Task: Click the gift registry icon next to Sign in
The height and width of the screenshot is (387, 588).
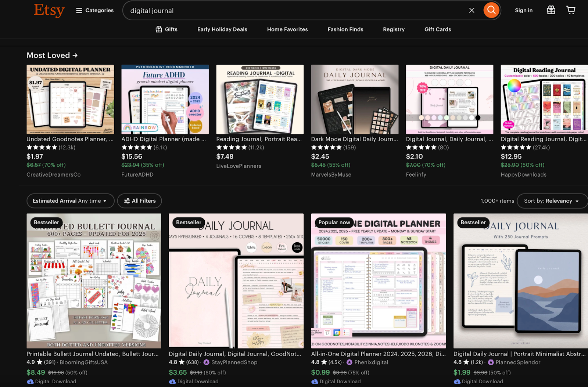Action: click(x=551, y=10)
